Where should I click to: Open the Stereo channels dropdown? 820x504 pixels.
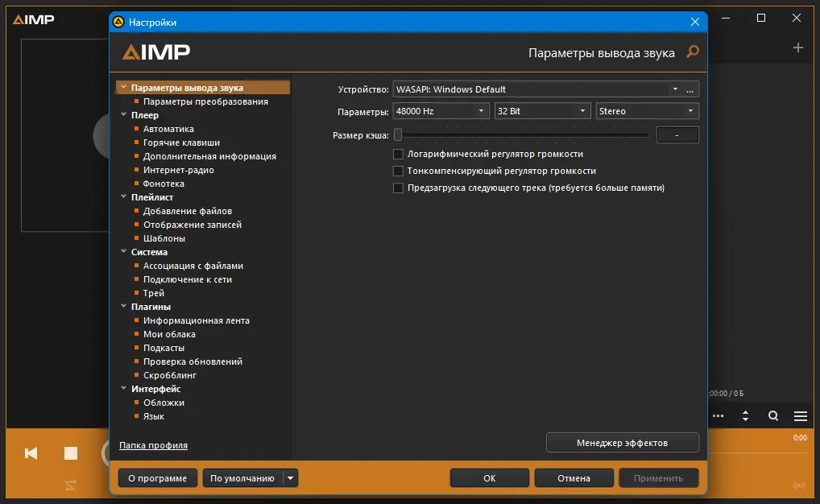coord(648,111)
